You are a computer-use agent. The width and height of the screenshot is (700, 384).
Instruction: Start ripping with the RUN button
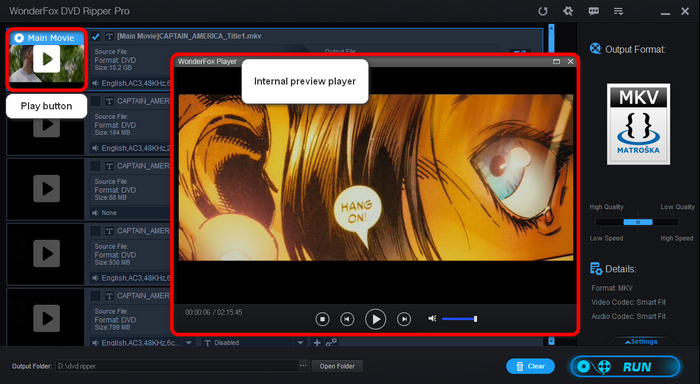[x=625, y=367]
